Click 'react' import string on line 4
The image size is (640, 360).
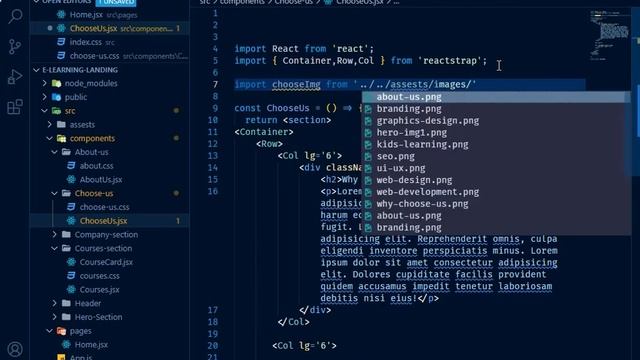click(x=350, y=49)
